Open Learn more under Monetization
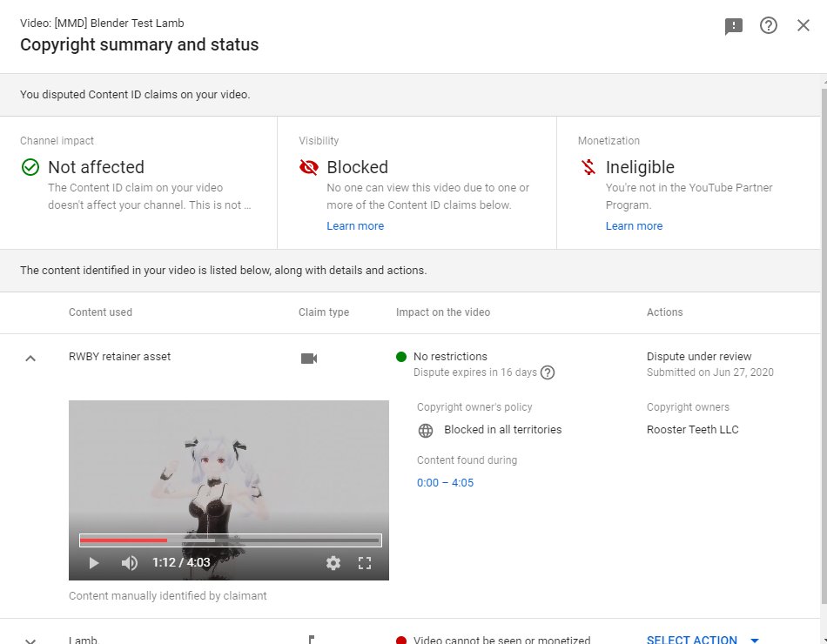827x644 pixels. coord(634,225)
